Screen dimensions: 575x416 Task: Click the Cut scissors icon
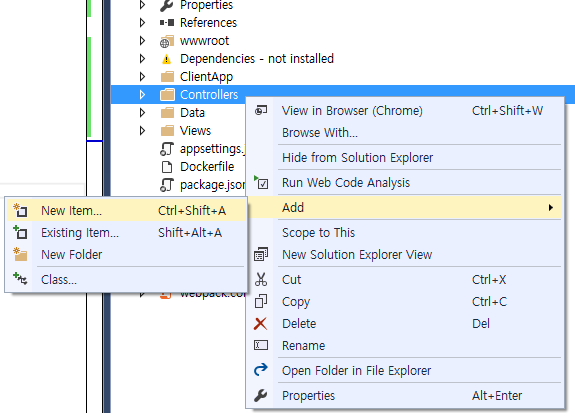(x=261, y=280)
